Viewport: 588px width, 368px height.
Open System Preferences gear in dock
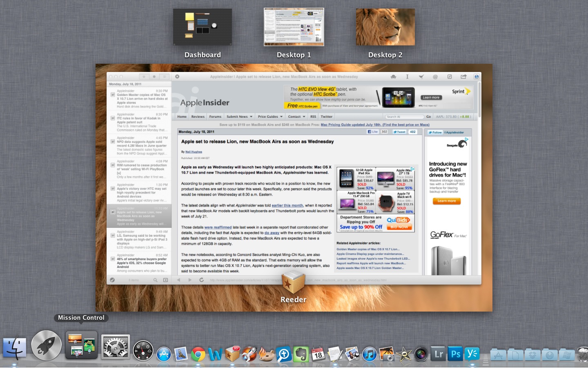(116, 347)
